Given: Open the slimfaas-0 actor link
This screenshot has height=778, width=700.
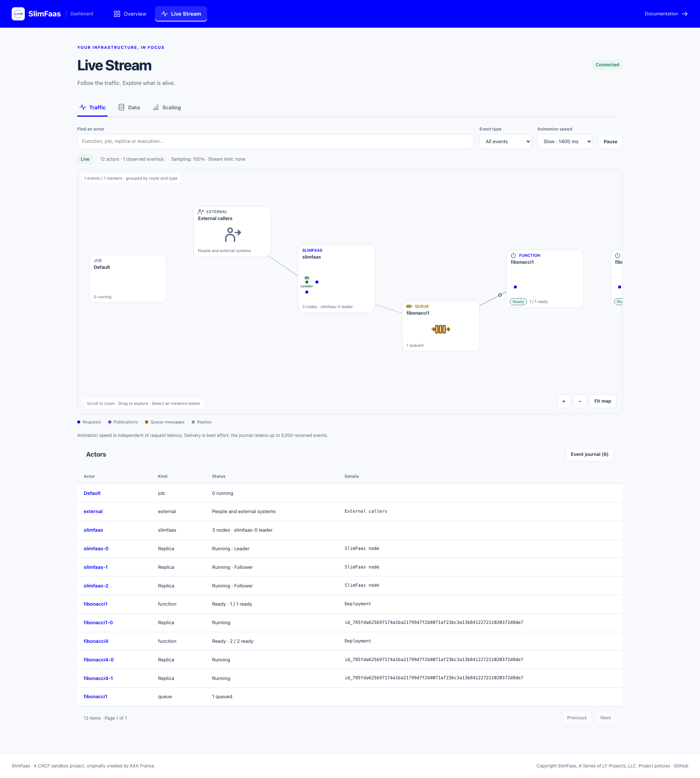Looking at the screenshot, I should tap(96, 548).
